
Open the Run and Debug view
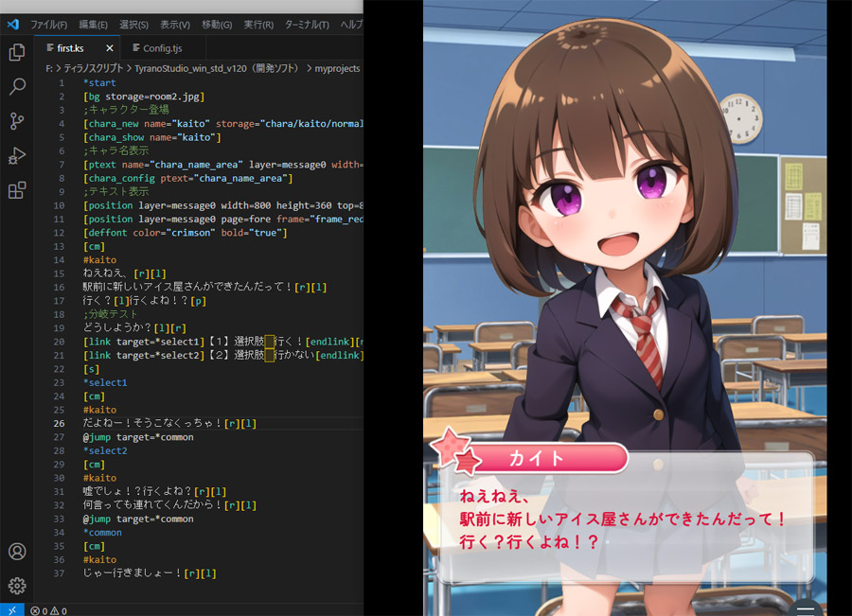(x=17, y=155)
